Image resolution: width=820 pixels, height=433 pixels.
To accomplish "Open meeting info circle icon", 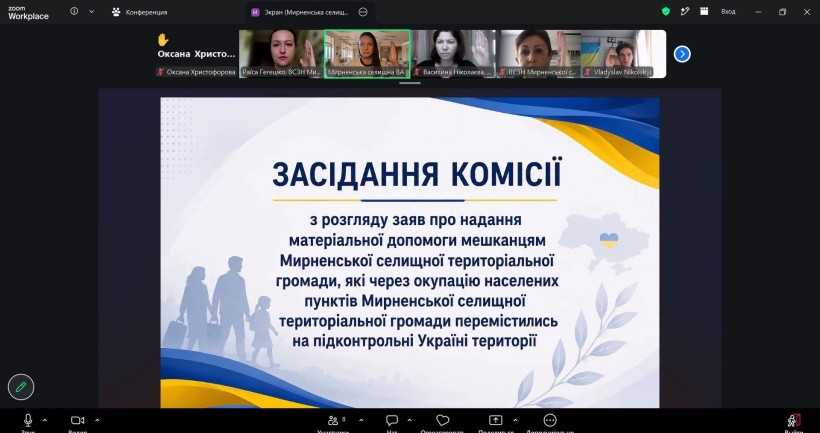I will coord(74,11).
